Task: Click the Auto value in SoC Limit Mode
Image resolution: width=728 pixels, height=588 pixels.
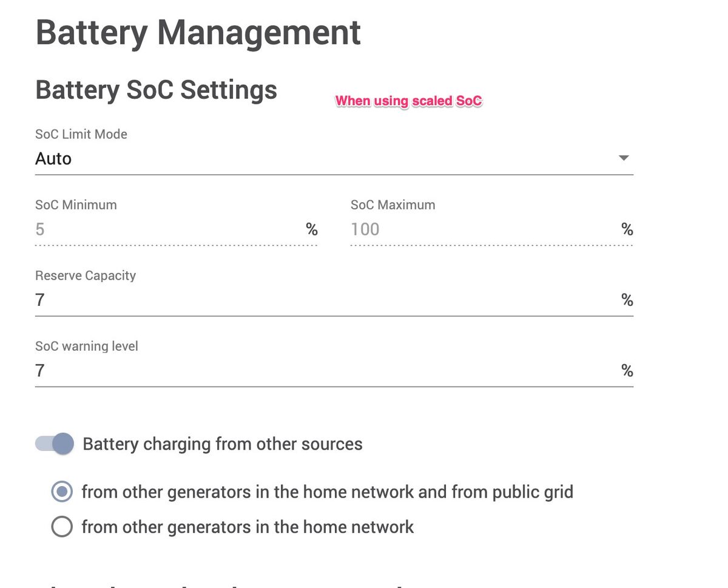Action: (53, 159)
